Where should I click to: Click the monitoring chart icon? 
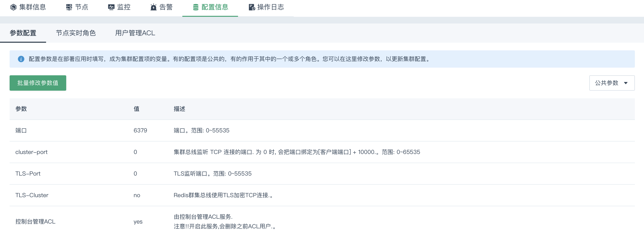pos(111,7)
